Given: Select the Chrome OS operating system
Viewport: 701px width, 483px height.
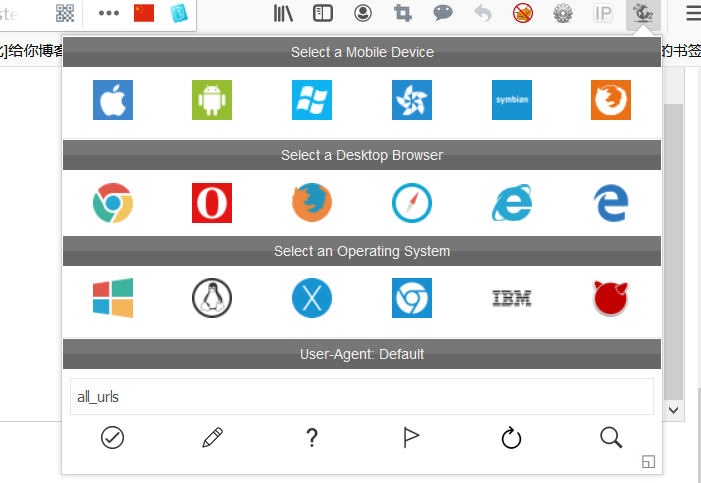Looking at the screenshot, I should coord(412,298).
